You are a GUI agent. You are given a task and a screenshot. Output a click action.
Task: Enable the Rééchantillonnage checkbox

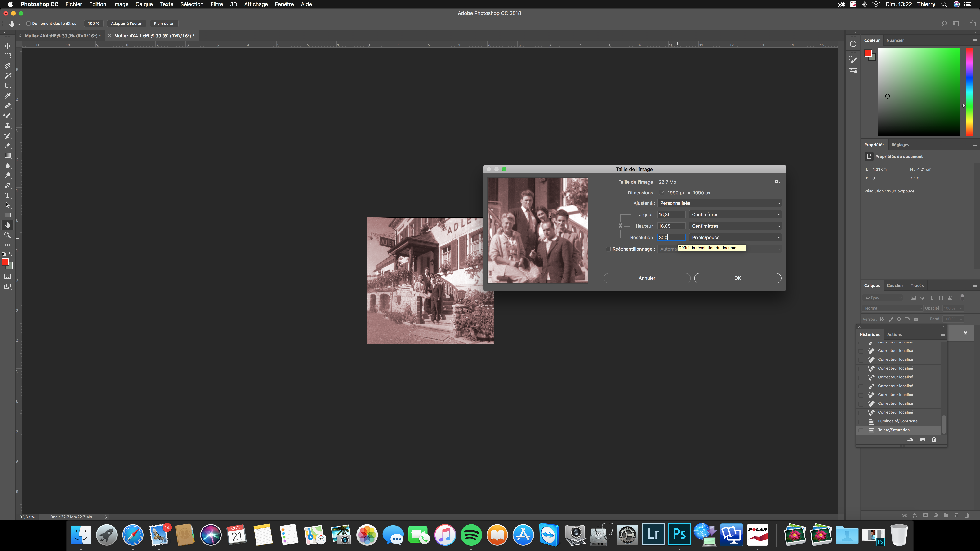tap(608, 249)
